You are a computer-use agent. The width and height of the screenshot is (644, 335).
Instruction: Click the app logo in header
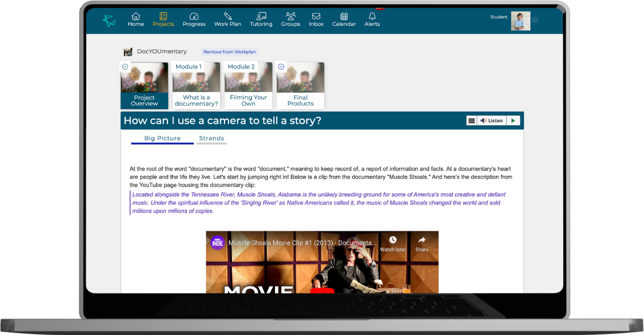tap(109, 20)
